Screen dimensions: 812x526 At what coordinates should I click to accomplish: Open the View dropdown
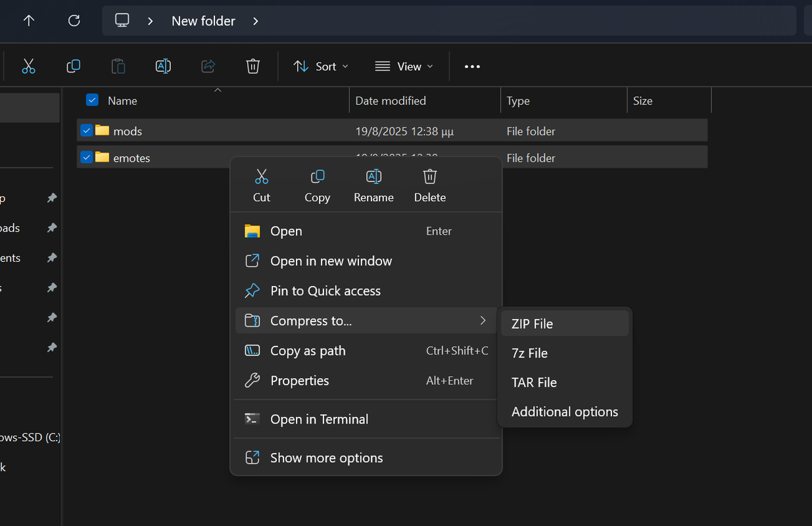tap(404, 66)
